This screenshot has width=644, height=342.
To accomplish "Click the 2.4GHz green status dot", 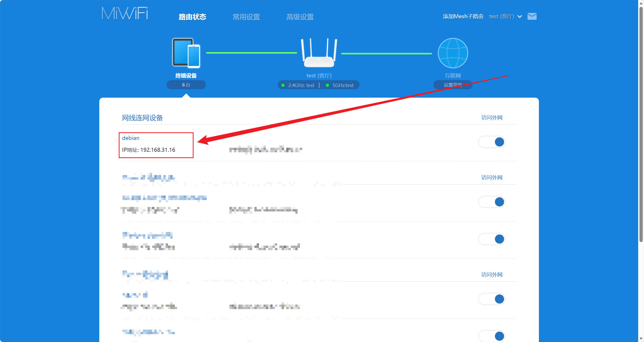I will 283,85.
